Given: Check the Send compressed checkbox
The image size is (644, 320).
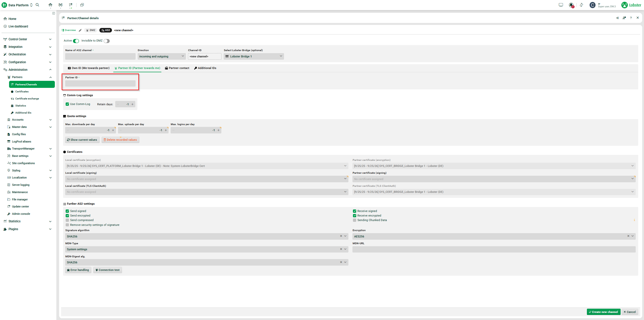Looking at the screenshot, I should pyautogui.click(x=67, y=220).
